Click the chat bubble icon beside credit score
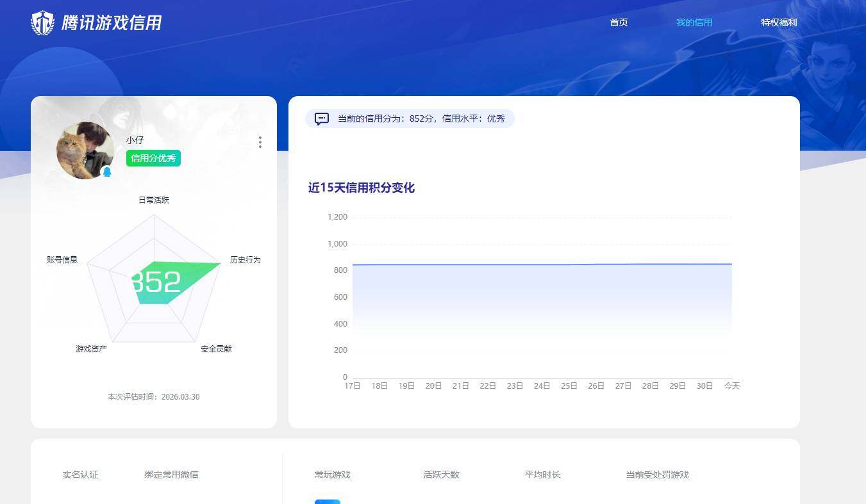Screen dimensions: 866x504 tap(322, 119)
